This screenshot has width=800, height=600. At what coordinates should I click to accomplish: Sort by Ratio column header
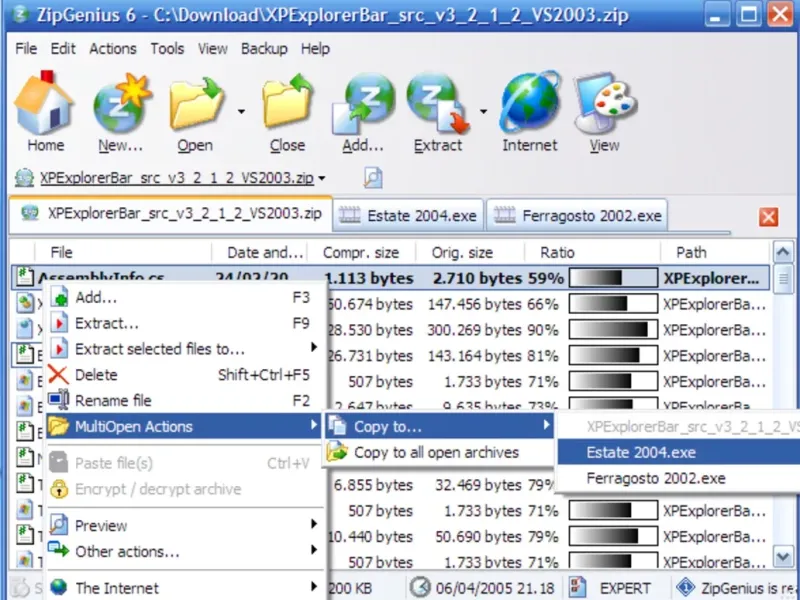[x=592, y=253]
